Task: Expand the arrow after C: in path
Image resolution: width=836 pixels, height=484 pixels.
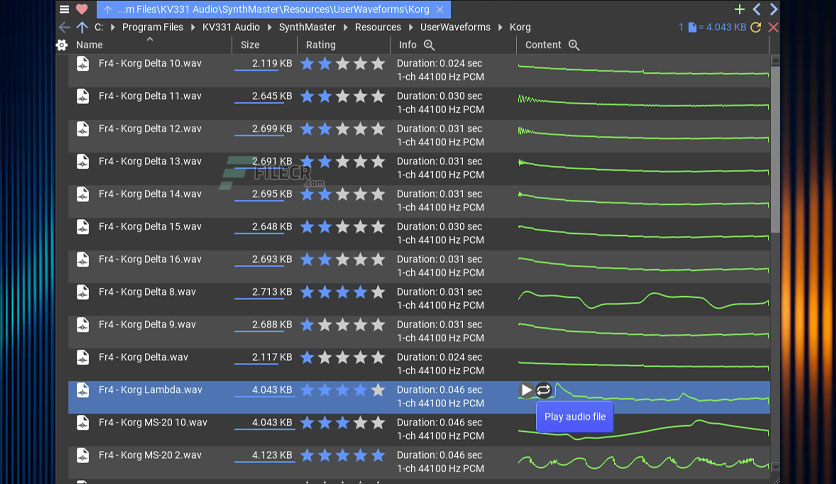Action: click(x=113, y=27)
